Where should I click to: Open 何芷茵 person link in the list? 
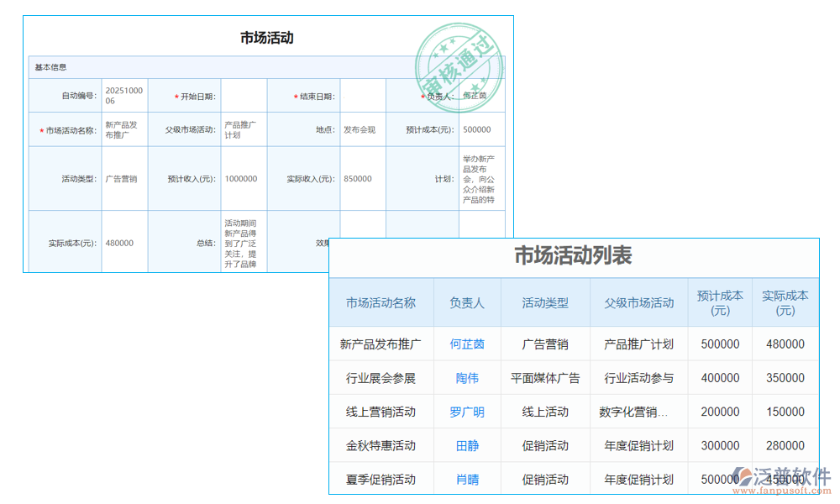(x=467, y=344)
